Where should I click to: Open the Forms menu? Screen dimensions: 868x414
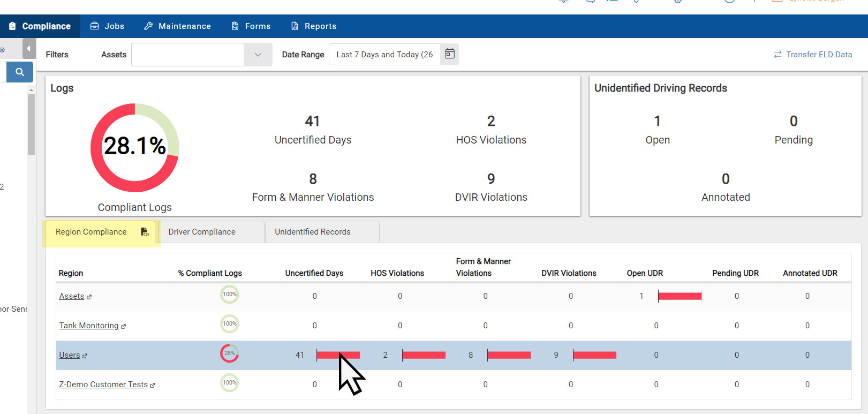pyautogui.click(x=251, y=26)
